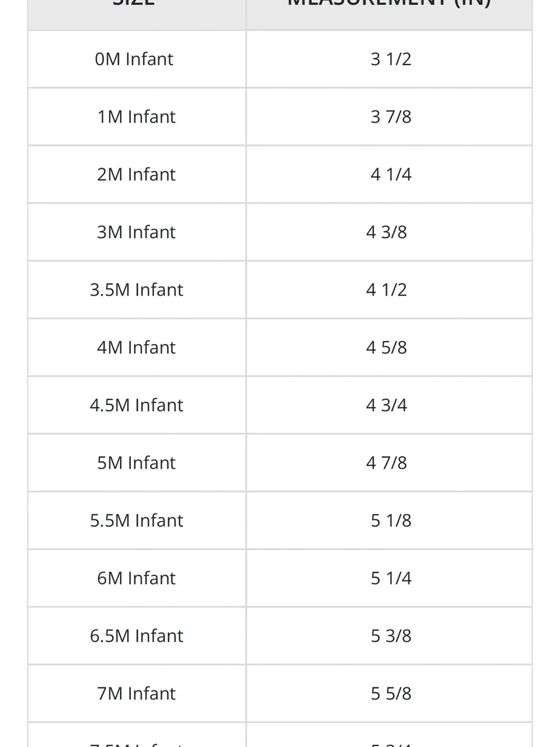Click the 4 7/8 measurement value

point(386,463)
